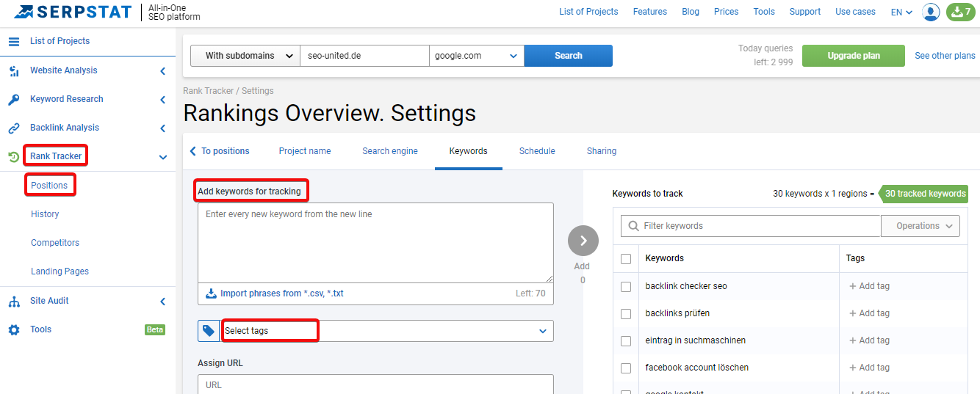Image resolution: width=980 pixels, height=394 pixels.
Task: Expand the Website Analysis chevron
Action: click(162, 71)
